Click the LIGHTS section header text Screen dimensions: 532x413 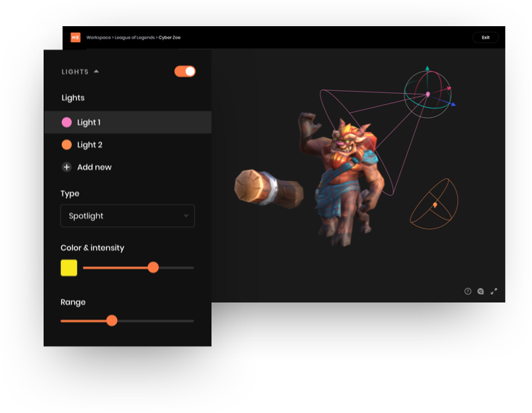75,71
